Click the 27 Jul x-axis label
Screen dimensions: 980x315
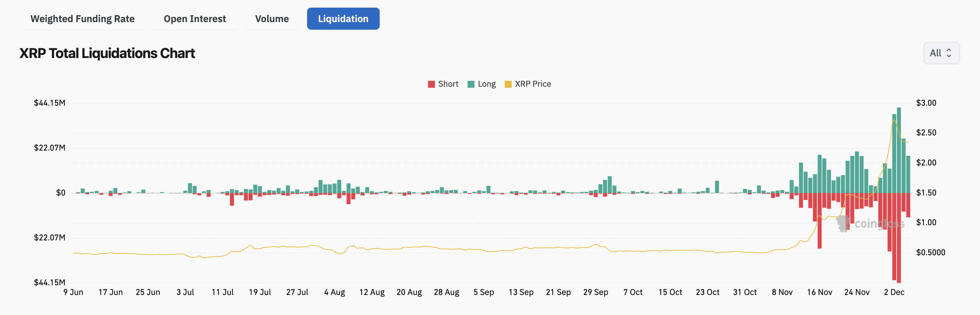[x=297, y=292]
